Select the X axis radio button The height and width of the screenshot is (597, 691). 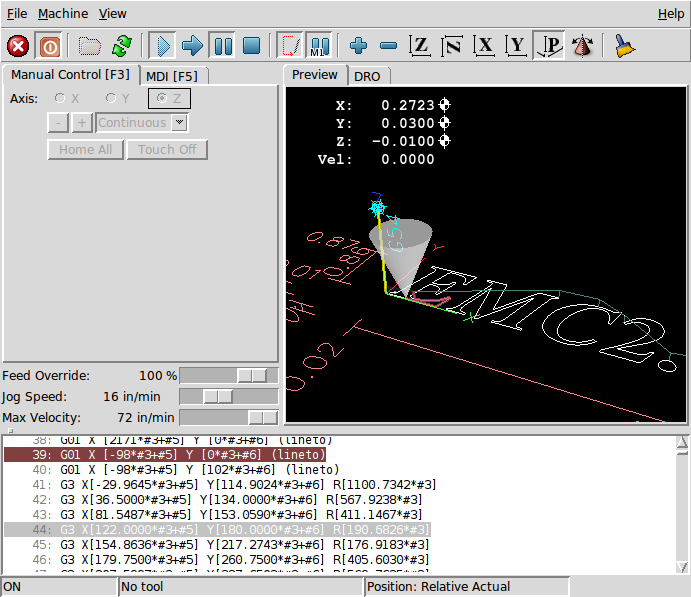[x=61, y=99]
